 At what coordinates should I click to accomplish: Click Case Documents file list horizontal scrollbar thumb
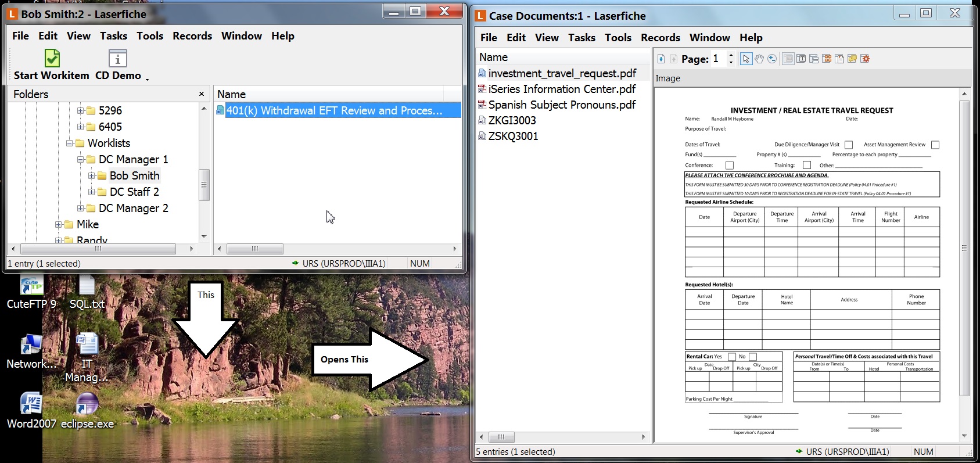coord(501,437)
